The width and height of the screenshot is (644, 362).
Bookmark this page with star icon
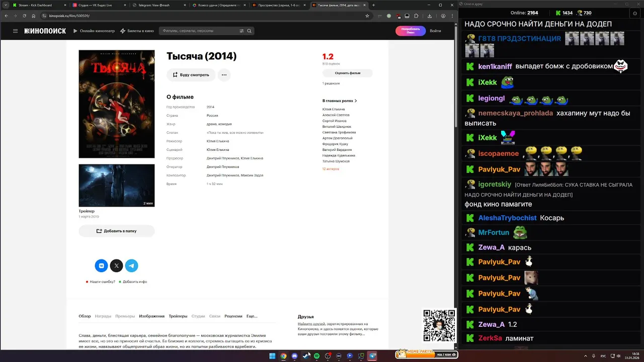[x=367, y=16]
